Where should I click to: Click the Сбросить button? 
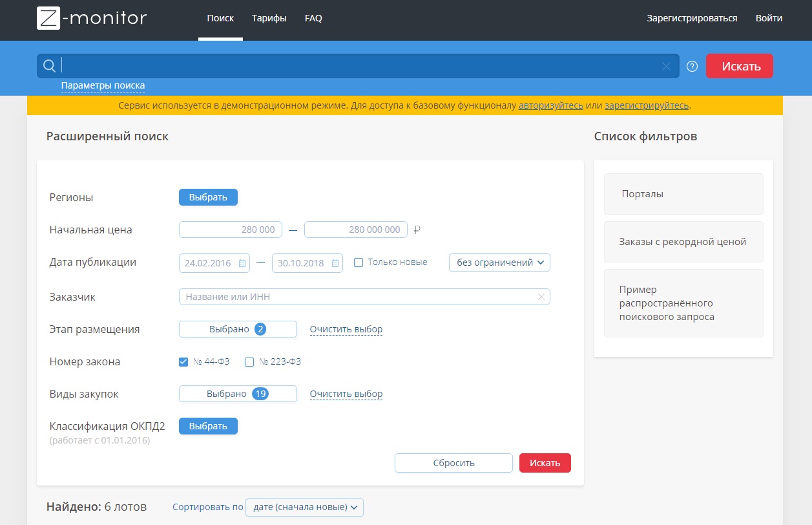pos(453,463)
